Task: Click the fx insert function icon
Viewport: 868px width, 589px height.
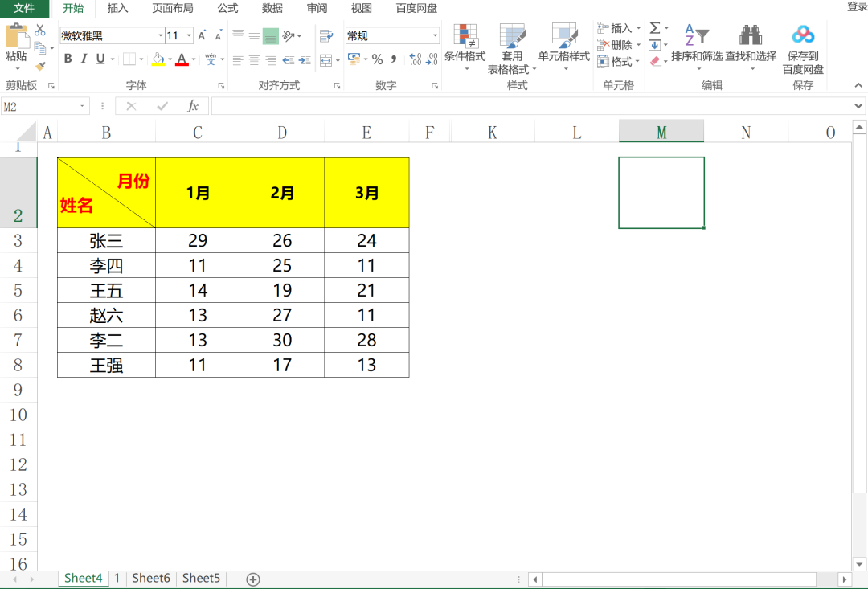Action: coord(193,106)
